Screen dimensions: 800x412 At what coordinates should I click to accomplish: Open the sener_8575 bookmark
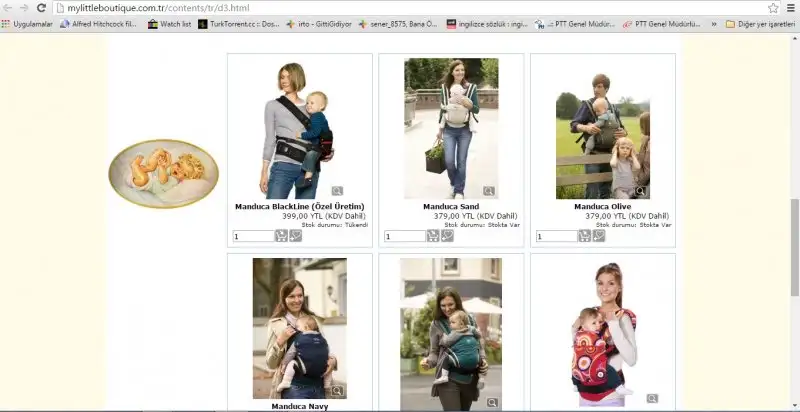(398, 24)
